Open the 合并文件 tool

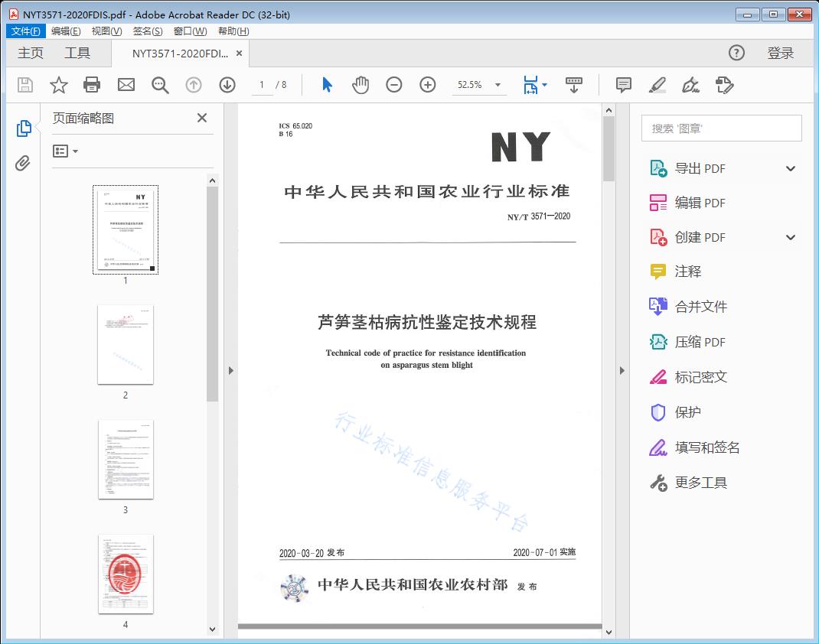[700, 307]
